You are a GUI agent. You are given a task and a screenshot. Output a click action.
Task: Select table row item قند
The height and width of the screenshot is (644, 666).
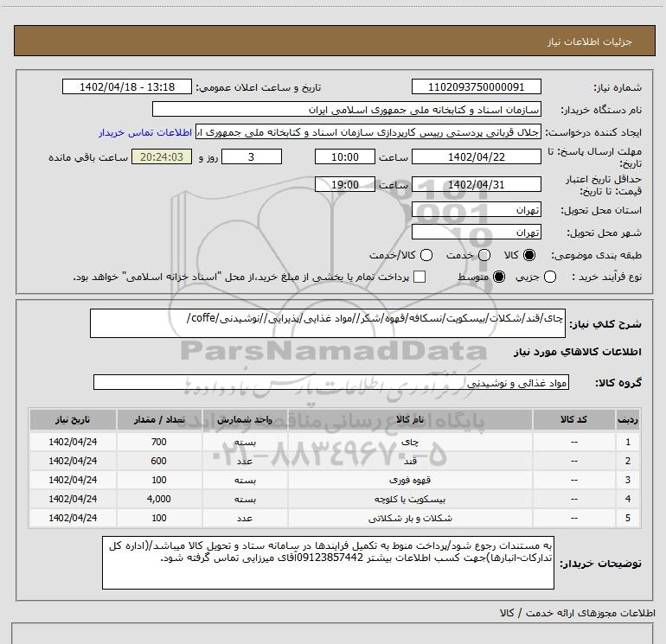point(335,461)
